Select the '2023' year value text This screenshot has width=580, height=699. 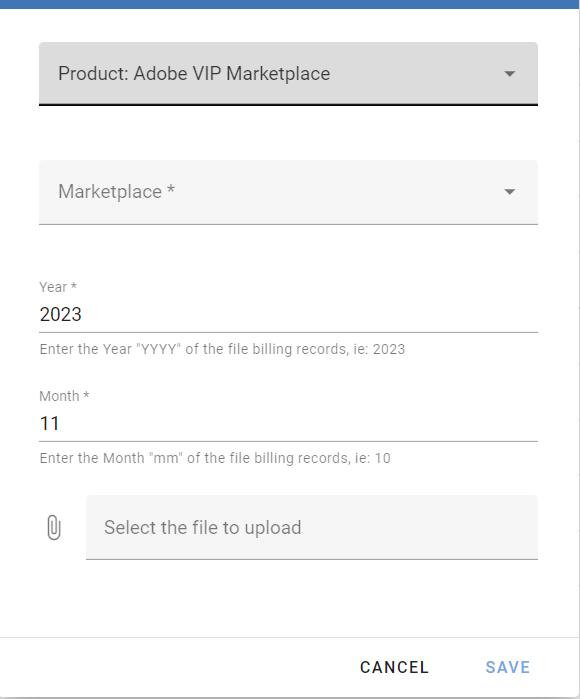coord(61,315)
